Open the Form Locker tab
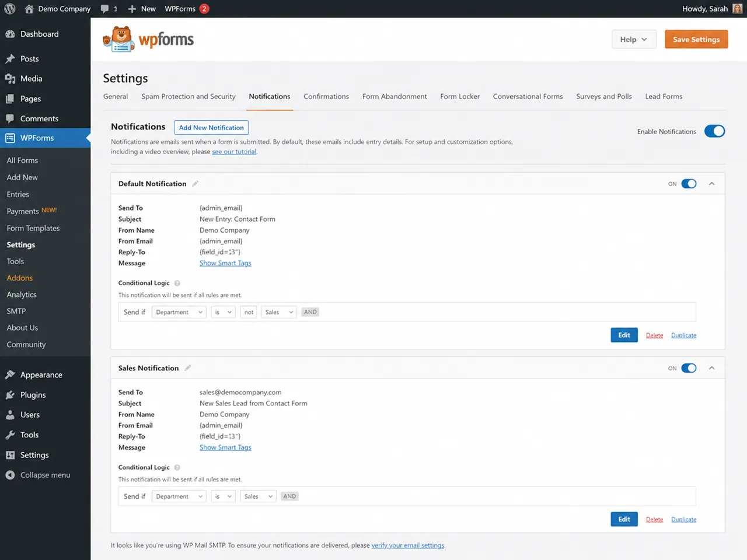The width and height of the screenshot is (747, 560). (460, 97)
